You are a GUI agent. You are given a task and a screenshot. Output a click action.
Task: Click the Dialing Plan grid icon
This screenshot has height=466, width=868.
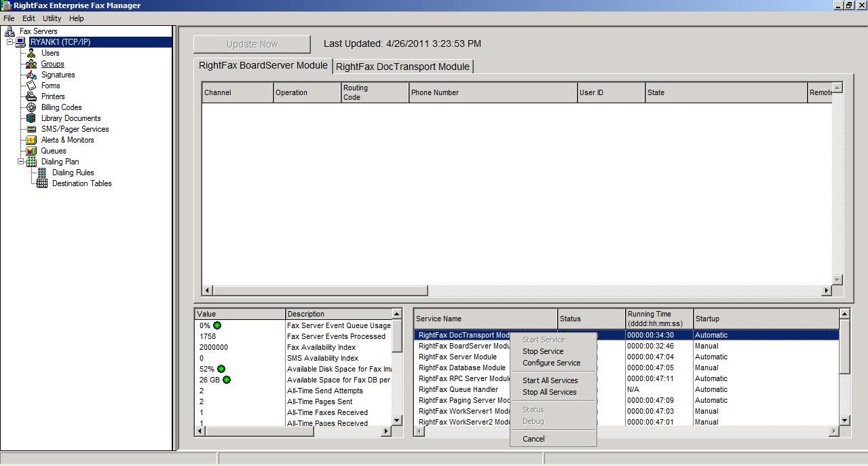(x=31, y=162)
